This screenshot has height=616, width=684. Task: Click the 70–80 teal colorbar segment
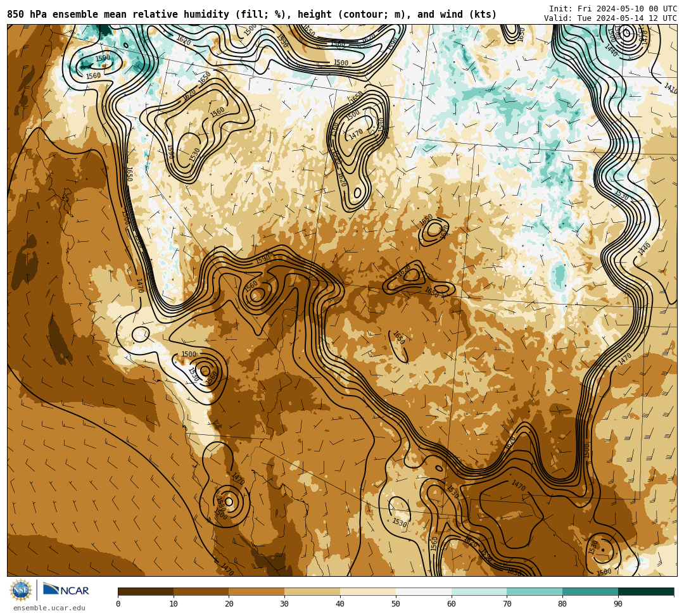pos(535,591)
